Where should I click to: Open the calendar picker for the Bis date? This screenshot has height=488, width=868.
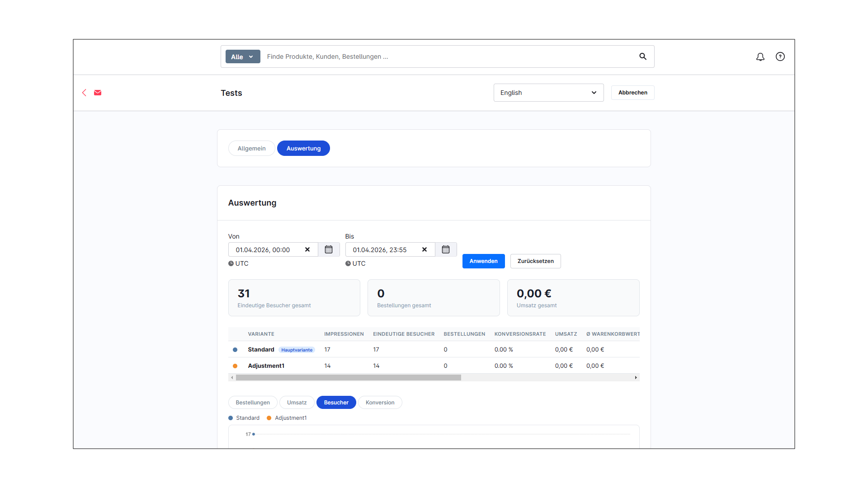click(x=446, y=249)
